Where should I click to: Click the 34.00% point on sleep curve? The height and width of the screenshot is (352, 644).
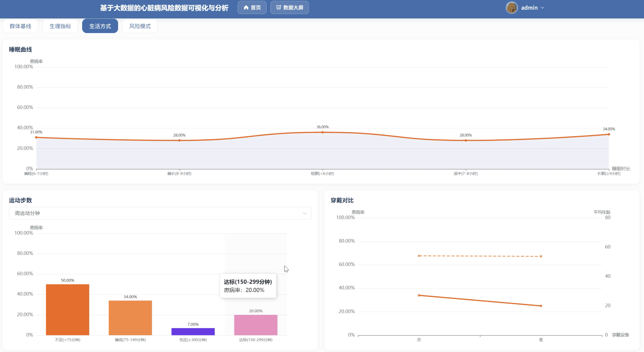(x=609, y=134)
